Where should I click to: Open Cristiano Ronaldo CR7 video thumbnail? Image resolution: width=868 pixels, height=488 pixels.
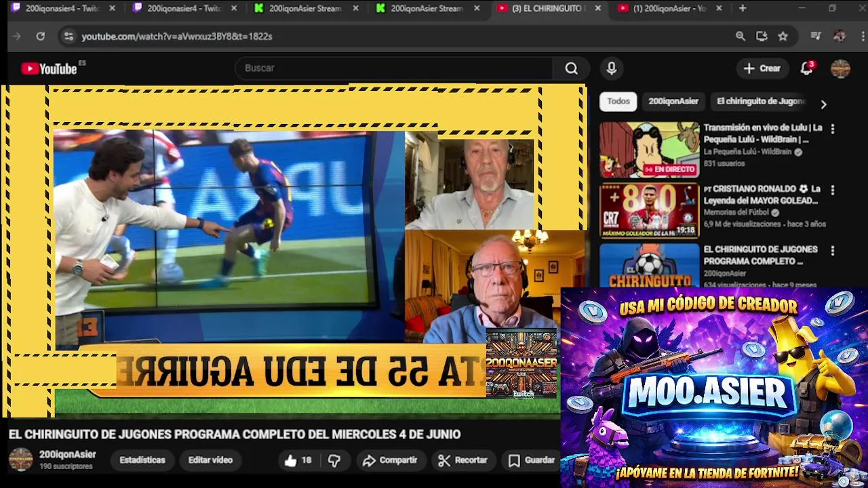[x=649, y=211]
